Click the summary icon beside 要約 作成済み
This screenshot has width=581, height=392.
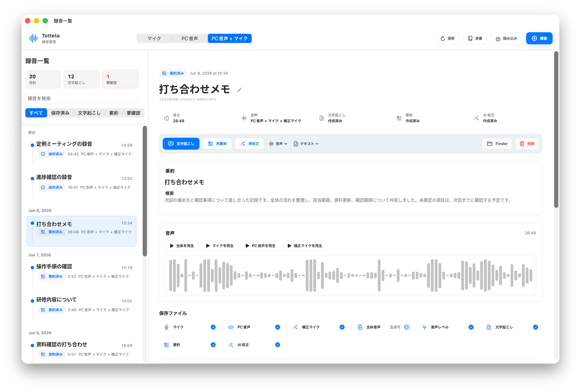click(x=399, y=118)
